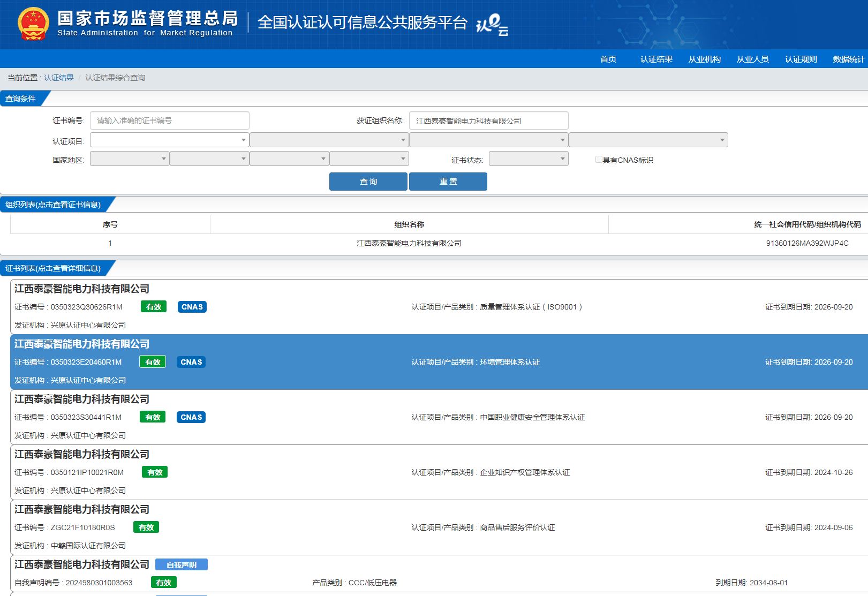Image resolution: width=868 pixels, height=596 pixels.
Task: Click the 组织名称 column header
Action: coord(409,224)
